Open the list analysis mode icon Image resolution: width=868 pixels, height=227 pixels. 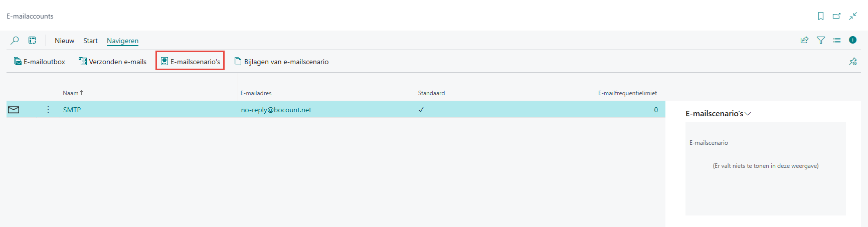[32, 41]
